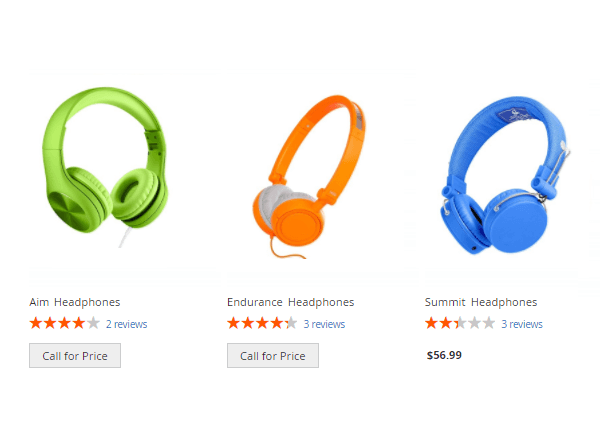Click the first star of Endurance Headphones rating

[x=233, y=323]
